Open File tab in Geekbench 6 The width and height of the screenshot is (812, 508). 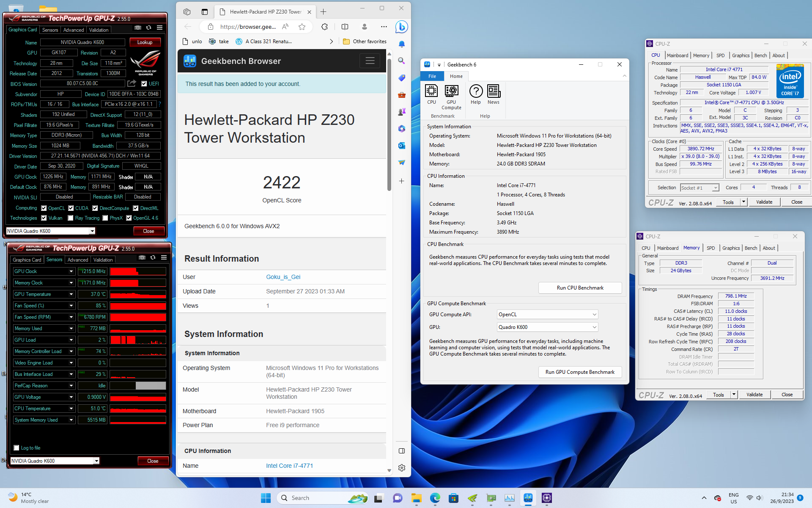(x=432, y=76)
